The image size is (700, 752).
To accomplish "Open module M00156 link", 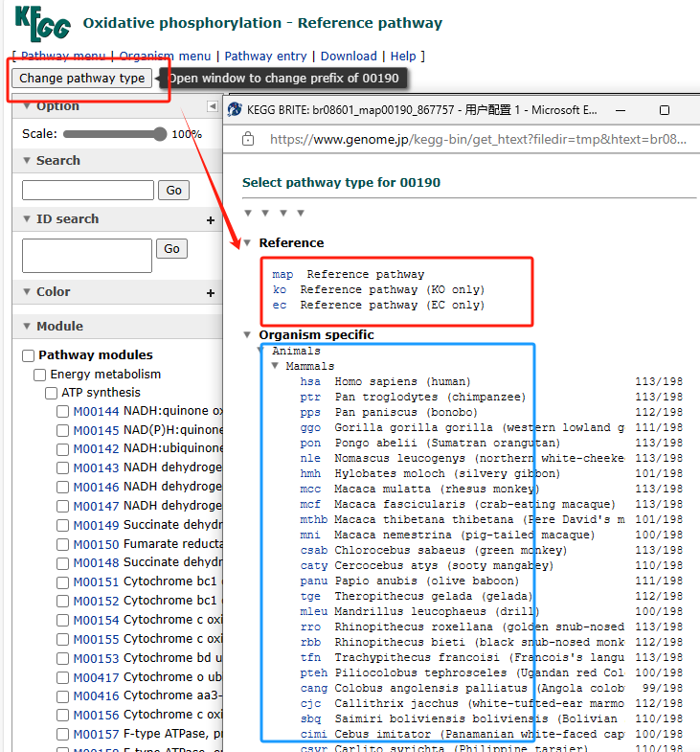I will pyautogui.click(x=96, y=715).
